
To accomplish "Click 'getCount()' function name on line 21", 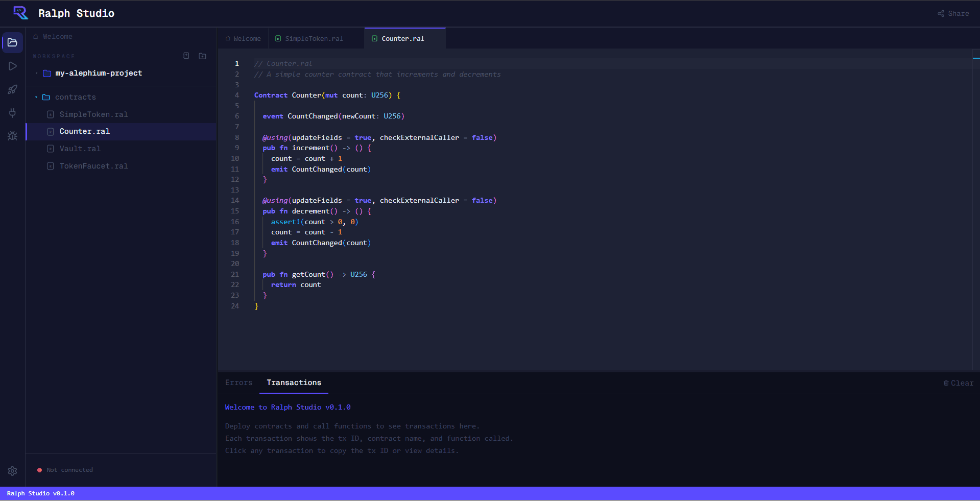I will [313, 274].
